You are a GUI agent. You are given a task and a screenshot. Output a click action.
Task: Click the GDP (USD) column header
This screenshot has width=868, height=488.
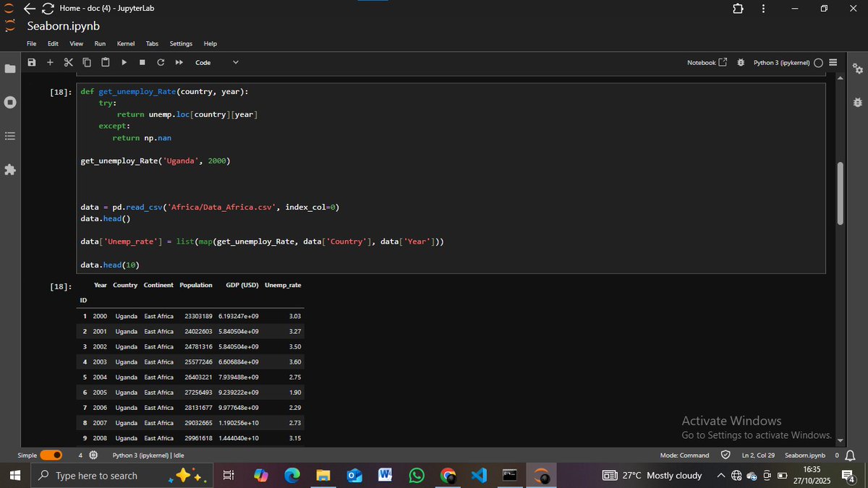(x=242, y=285)
